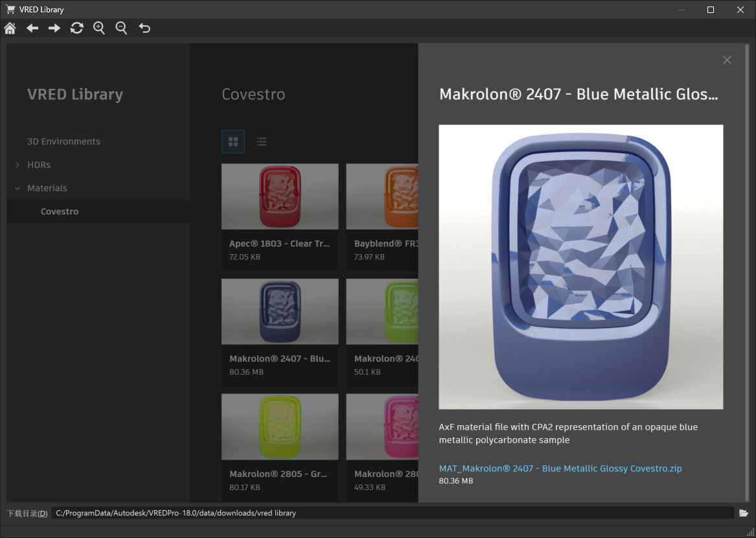Open the Apec 1803 Clear red thumbnail

pyautogui.click(x=280, y=196)
